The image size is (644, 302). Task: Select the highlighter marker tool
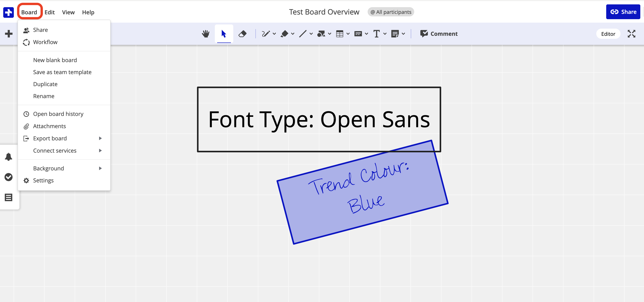284,34
